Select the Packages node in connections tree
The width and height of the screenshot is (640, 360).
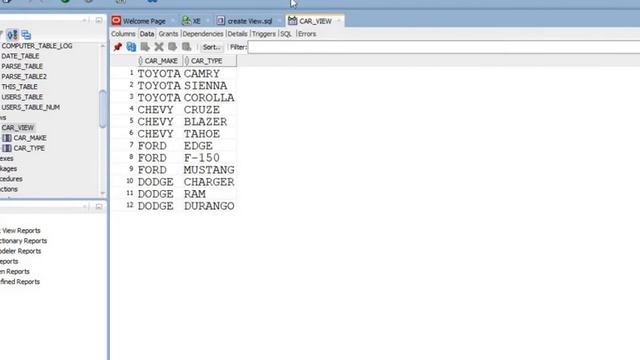coord(9,169)
